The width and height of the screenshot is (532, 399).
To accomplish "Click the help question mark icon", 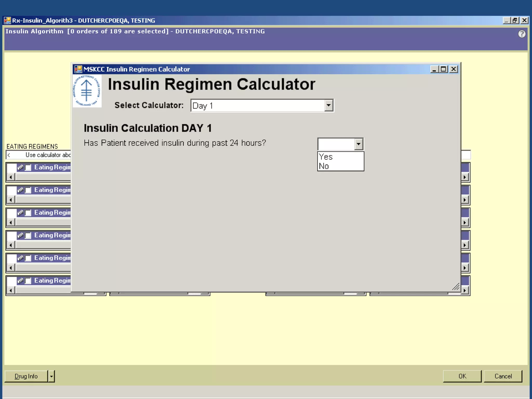I will coord(522,34).
